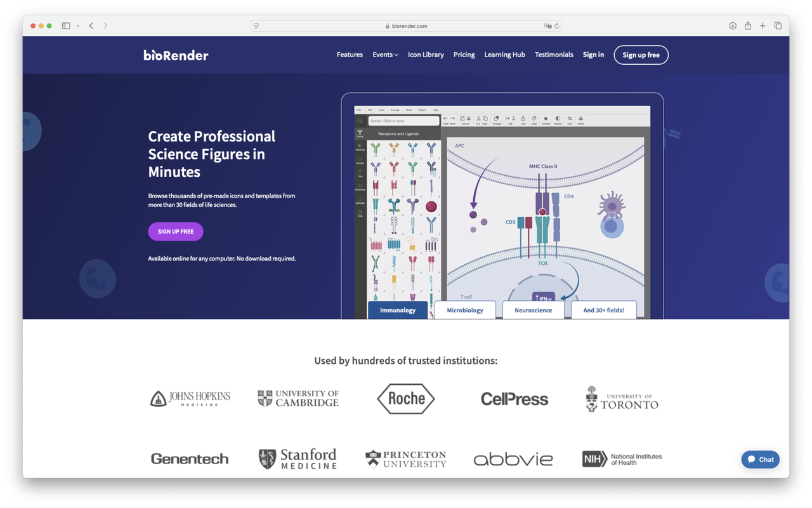
Task: Click the Roche logo
Action: 406,399
